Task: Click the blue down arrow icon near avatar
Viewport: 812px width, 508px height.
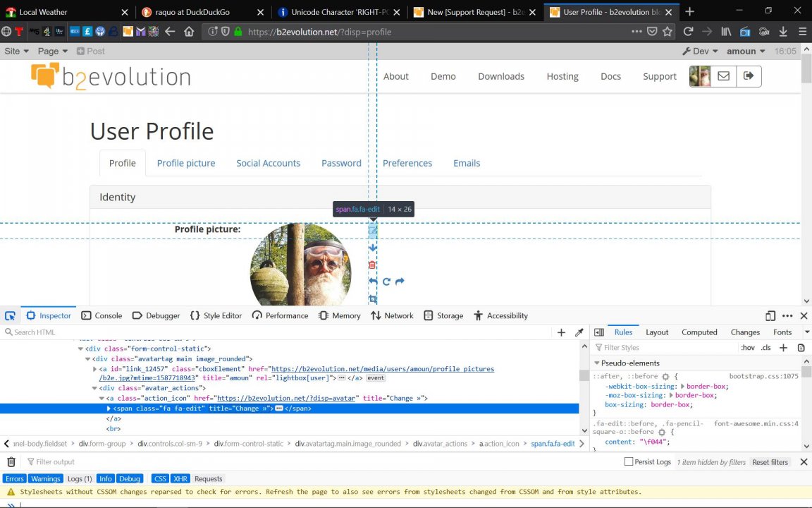Action: tap(372, 248)
